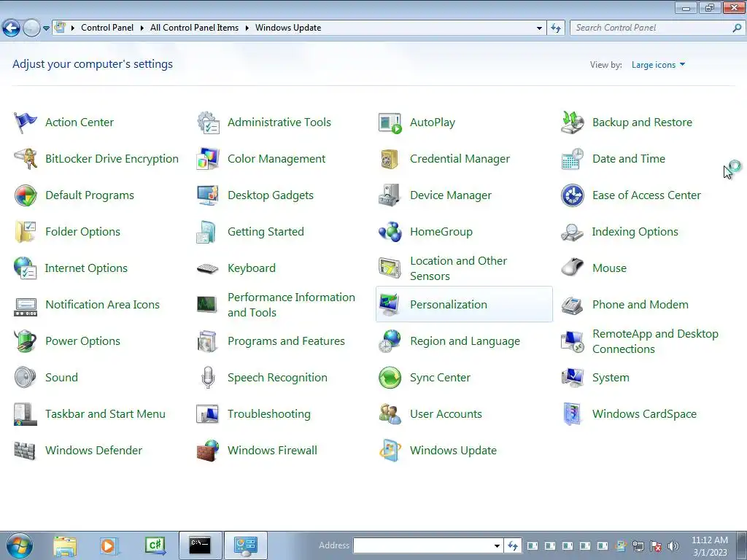The height and width of the screenshot is (560, 747).
Task: Open the Phone and Modem icon
Action: click(572, 305)
